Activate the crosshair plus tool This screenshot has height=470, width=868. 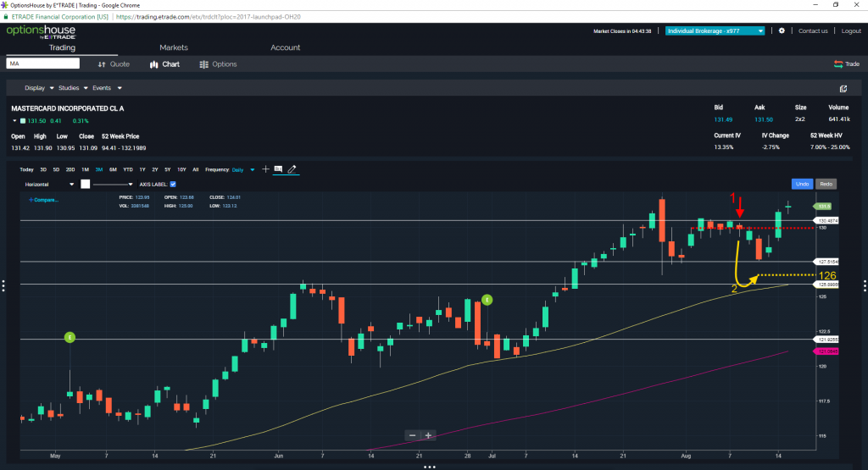(x=265, y=169)
